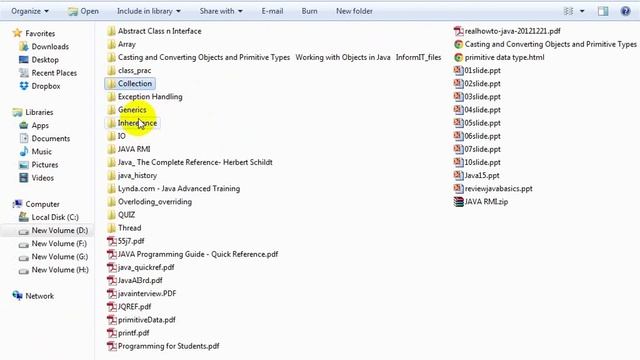The image size is (640, 360).
Task: Select the 55j7.pdf file icon
Action: tap(111, 241)
